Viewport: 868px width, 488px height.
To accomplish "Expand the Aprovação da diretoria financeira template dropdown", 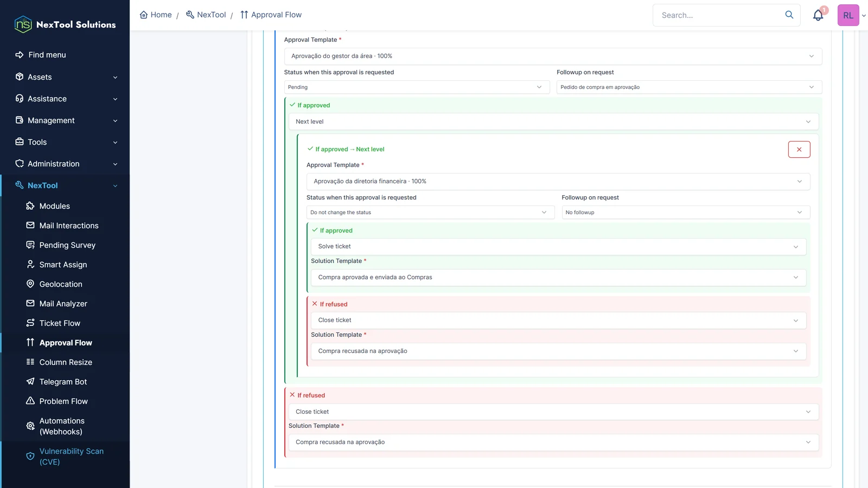I will click(558, 182).
